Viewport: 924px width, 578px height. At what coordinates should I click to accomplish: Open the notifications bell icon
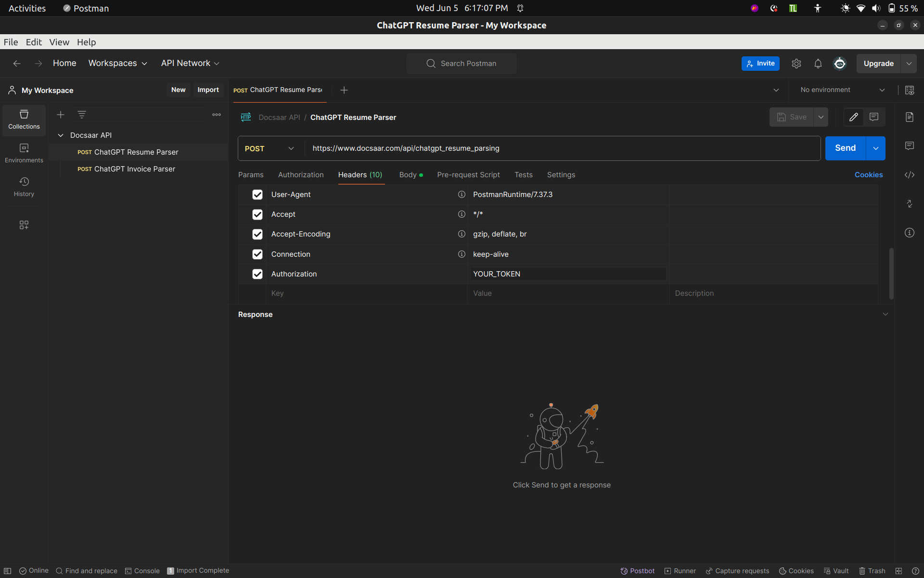click(x=818, y=64)
